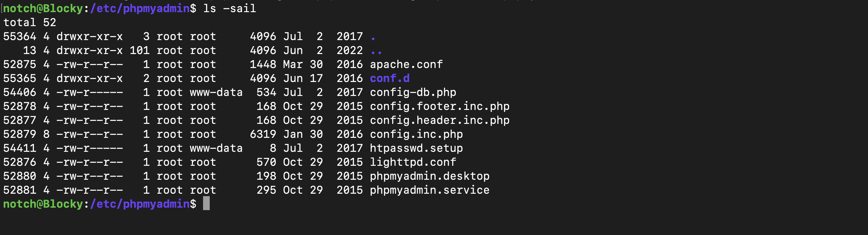Select the phpmyadmin.desktop filename
The width and height of the screenshot is (868, 235).
[430, 176]
